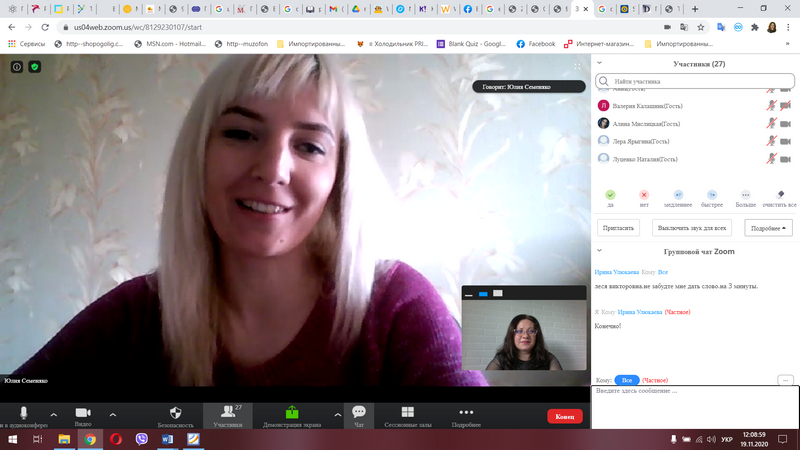
Task: Click self-view video thumbnail
Action: click(524, 335)
